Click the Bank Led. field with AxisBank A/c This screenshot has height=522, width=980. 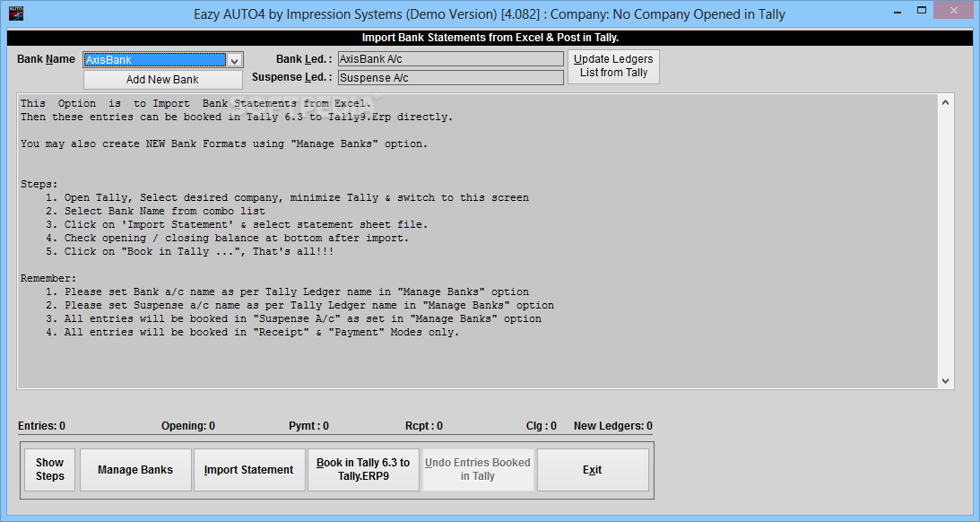click(451, 59)
